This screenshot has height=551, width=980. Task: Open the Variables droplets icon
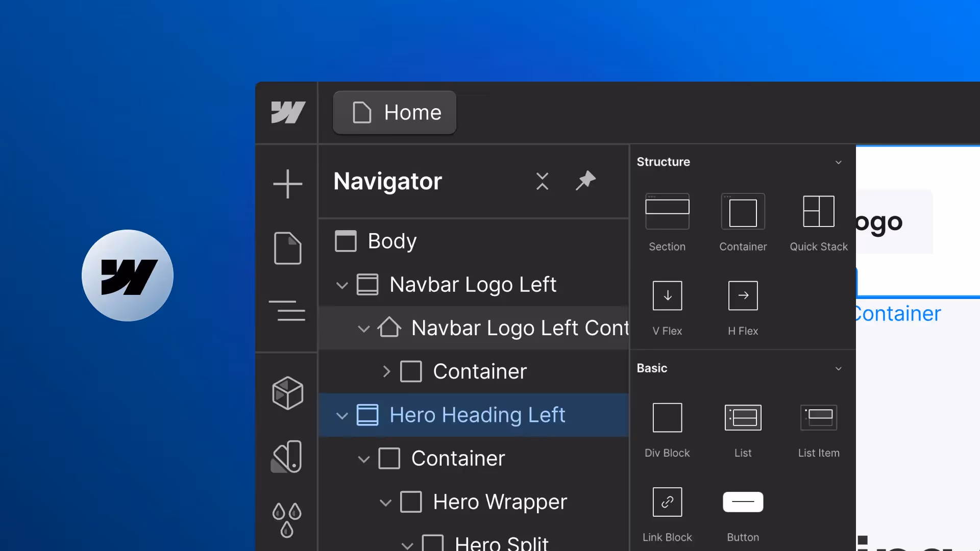[287, 519]
